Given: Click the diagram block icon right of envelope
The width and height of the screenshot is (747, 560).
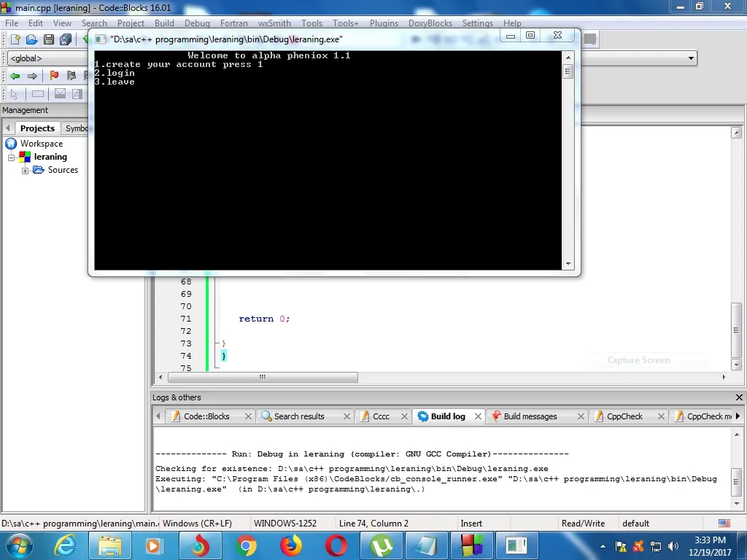Looking at the screenshot, I should pos(77,94).
